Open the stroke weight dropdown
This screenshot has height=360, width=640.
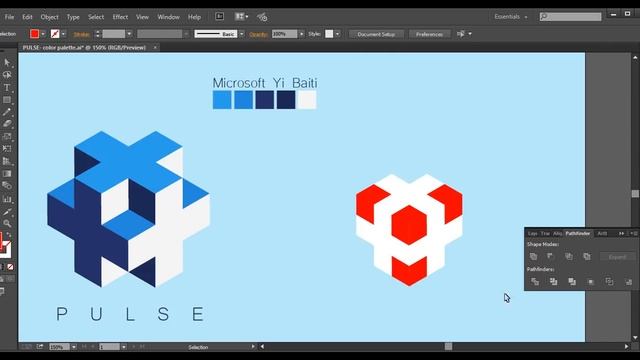129,34
